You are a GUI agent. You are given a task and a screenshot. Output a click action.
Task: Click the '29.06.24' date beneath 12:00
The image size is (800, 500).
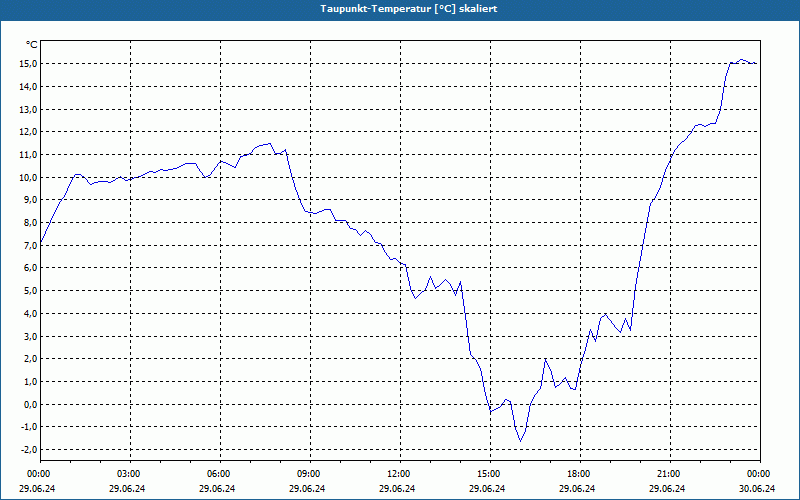tap(397, 488)
